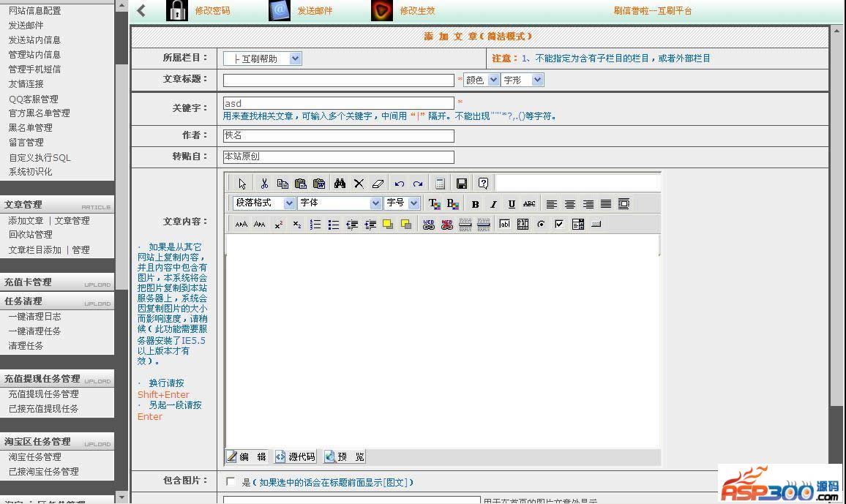Open 留言管理 in the left sidebar

tap(26, 143)
